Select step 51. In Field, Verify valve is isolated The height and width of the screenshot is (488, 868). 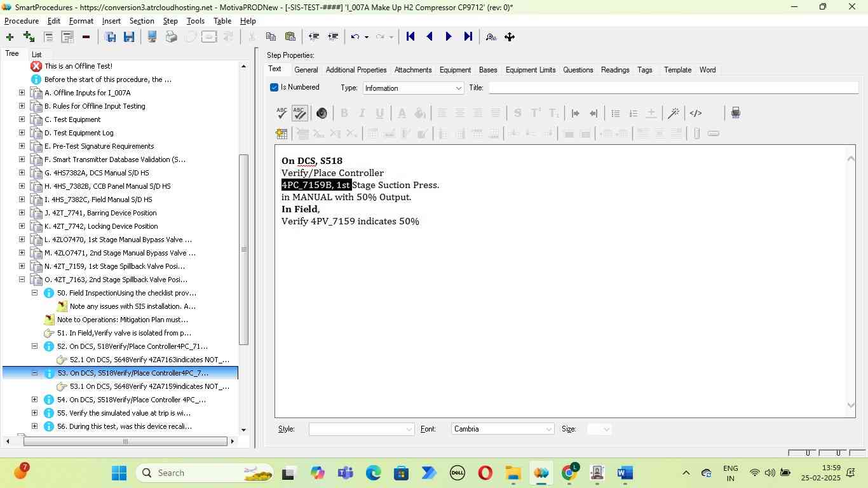tap(124, 333)
